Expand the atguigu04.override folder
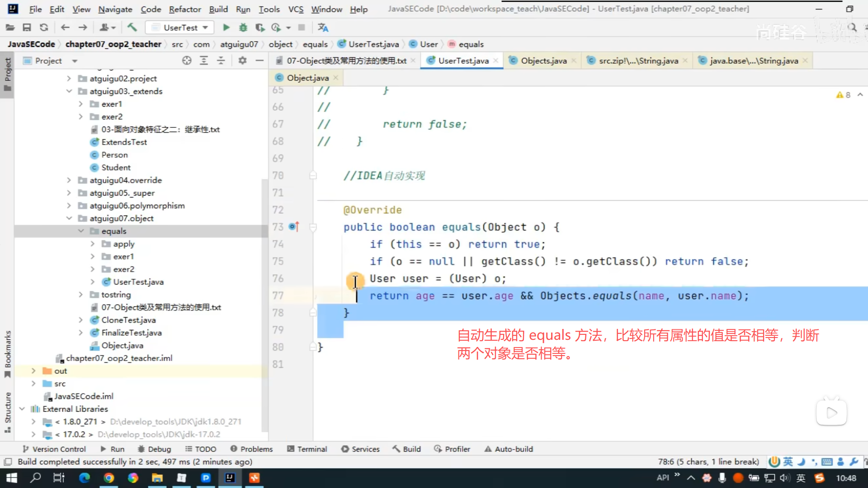 pos(69,180)
